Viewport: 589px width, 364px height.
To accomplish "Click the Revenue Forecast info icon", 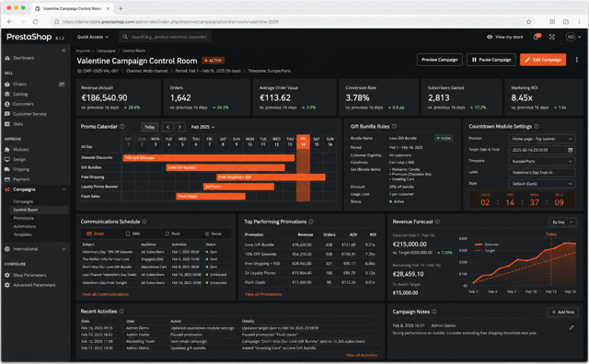I will click(438, 222).
